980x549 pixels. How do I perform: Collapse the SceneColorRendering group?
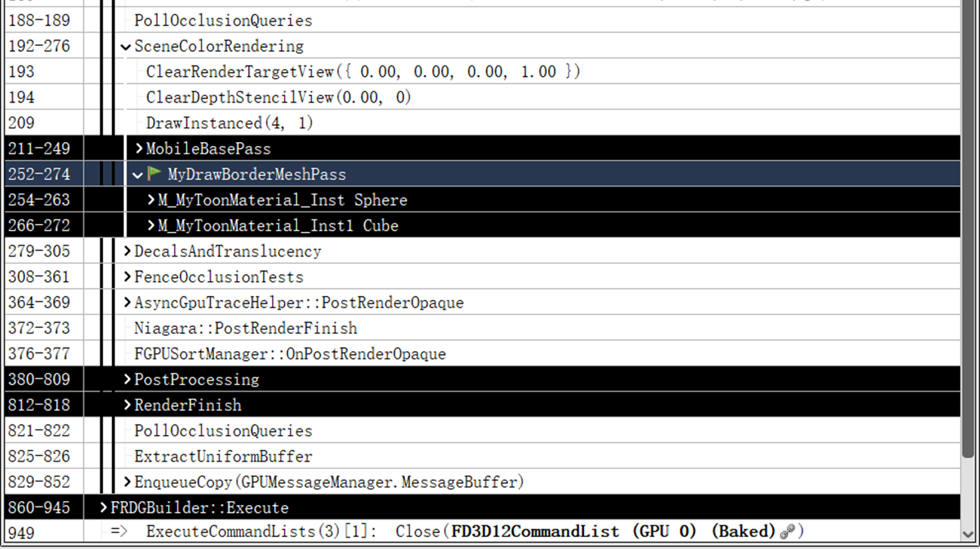[x=126, y=47]
